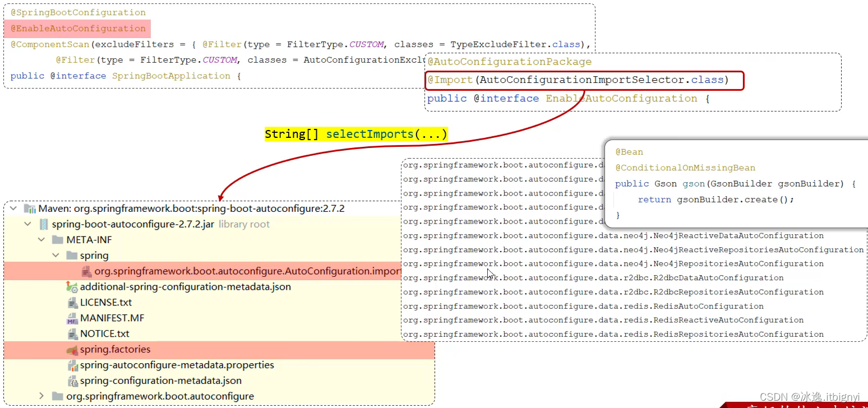Screen dimensions: 868x408
Task: Select the spring folder label
Action: tap(94, 256)
